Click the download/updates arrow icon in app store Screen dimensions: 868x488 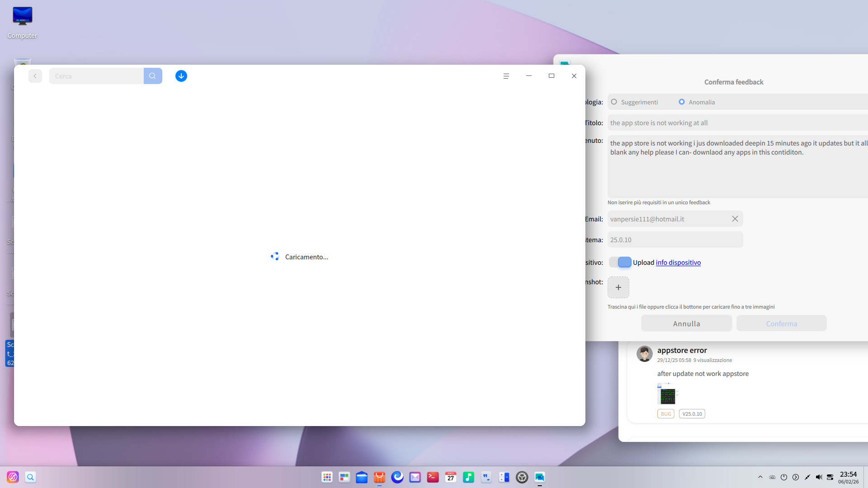pos(181,75)
